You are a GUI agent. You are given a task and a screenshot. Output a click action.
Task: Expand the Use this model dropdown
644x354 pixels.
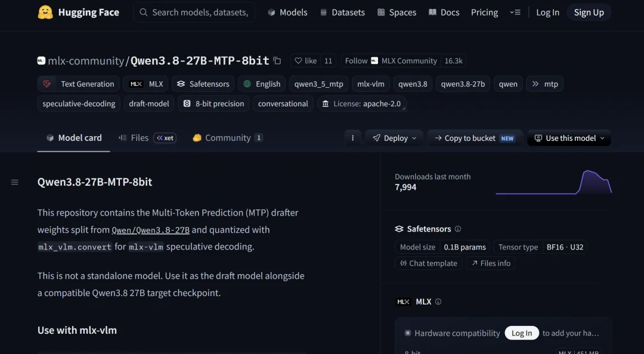[569, 138]
